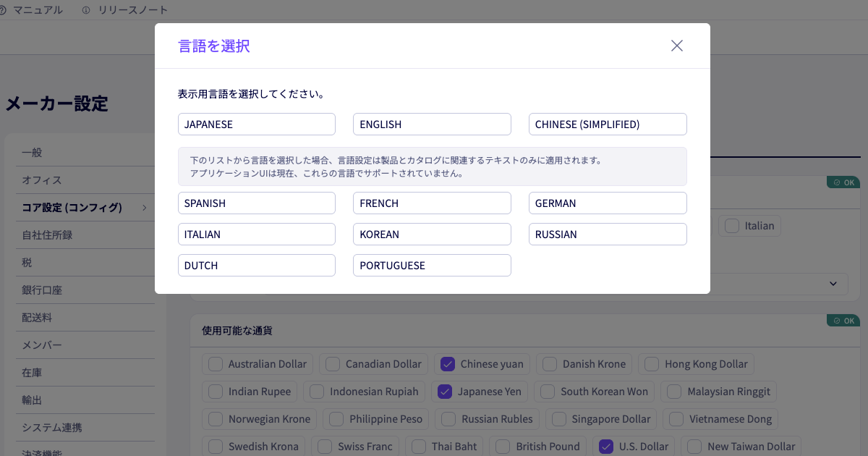Enable Philippine Peso currency
Screen dimensions: 868x456
tap(336, 419)
